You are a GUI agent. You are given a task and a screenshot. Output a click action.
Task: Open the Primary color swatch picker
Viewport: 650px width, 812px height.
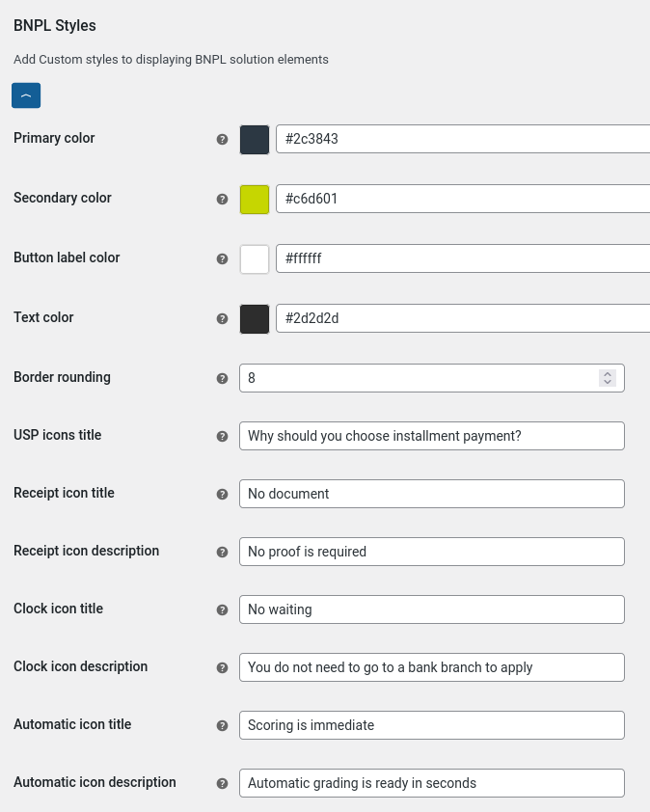point(255,139)
